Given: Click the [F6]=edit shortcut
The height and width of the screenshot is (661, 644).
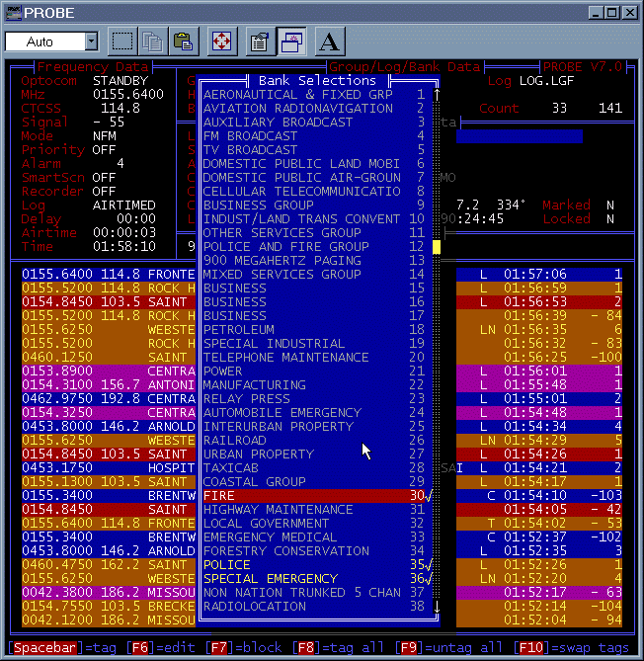Looking at the screenshot, I should tap(161, 647).
